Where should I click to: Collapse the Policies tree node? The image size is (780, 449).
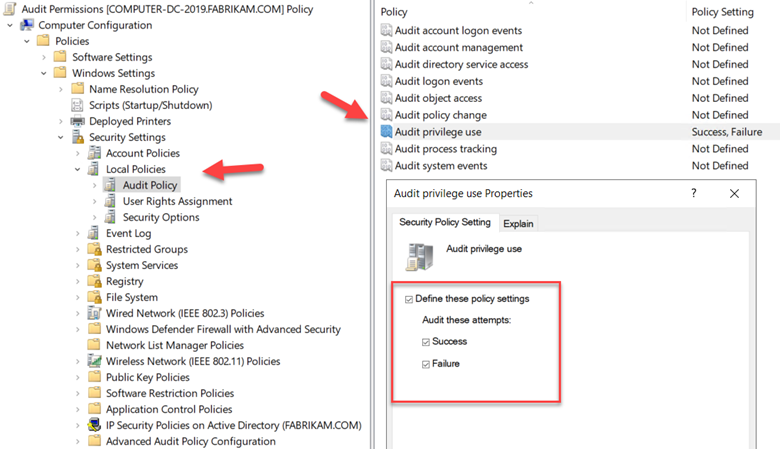click(27, 41)
